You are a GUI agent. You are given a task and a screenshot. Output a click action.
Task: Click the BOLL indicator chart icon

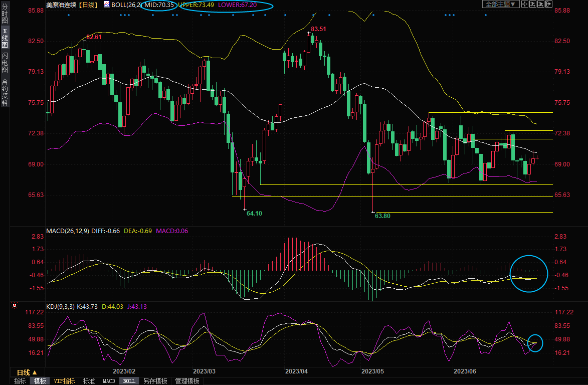pos(107,4)
